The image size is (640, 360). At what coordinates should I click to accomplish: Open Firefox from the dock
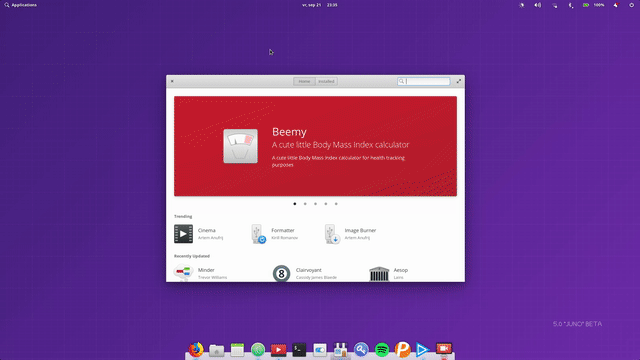coord(196,350)
